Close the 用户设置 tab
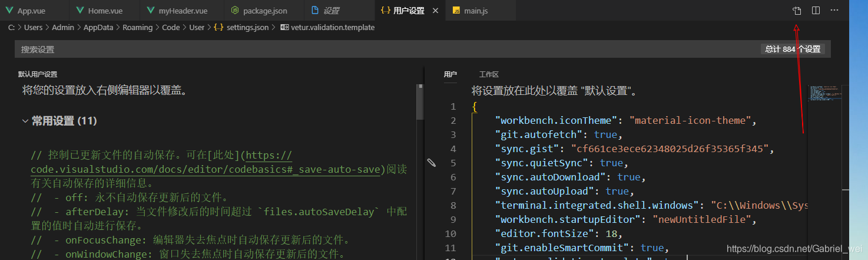Viewport: 868px width, 260px height. pyautogui.click(x=435, y=11)
